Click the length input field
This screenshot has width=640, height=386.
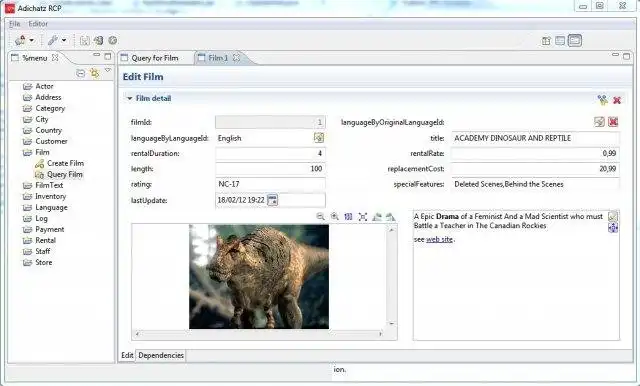pyautogui.click(x=270, y=169)
